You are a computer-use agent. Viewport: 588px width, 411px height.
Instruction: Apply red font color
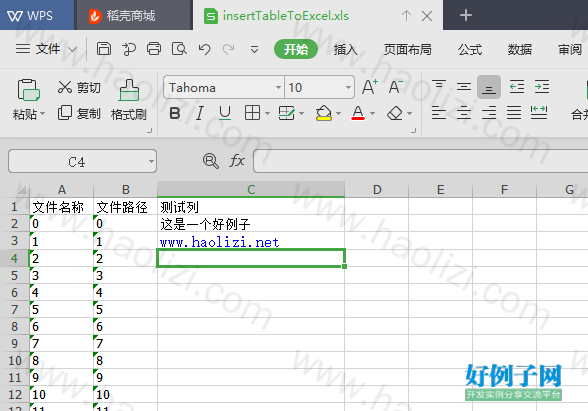coord(358,113)
